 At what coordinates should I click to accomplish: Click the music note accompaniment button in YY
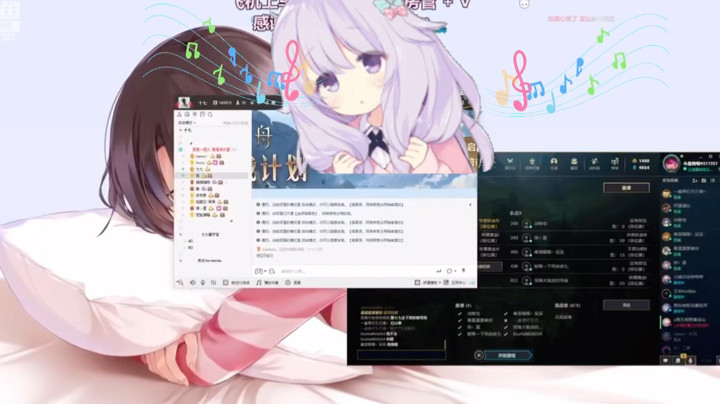(x=267, y=282)
